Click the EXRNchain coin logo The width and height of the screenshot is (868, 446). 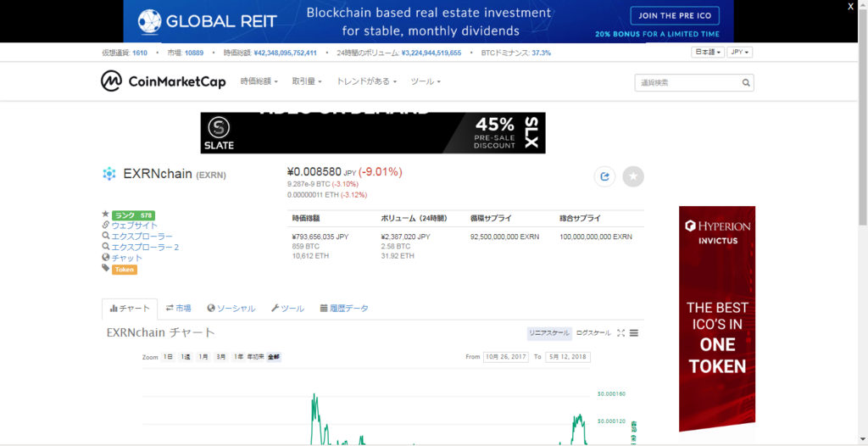(x=109, y=174)
